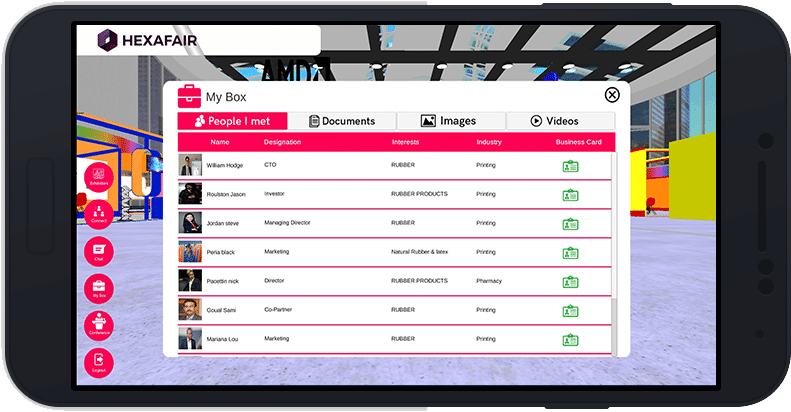791x412 pixels.
Task: Open the Chat sidebar button
Action: (99, 252)
